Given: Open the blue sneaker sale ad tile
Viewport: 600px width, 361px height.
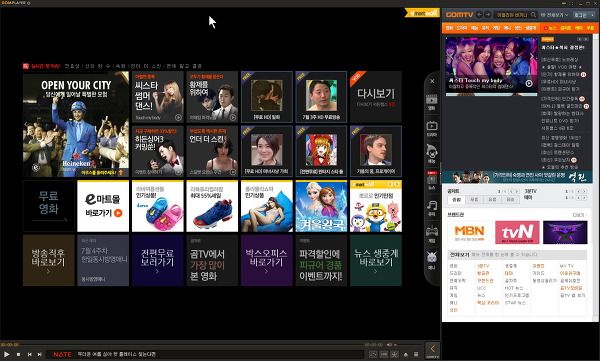Looking at the screenshot, I should pos(212,206).
